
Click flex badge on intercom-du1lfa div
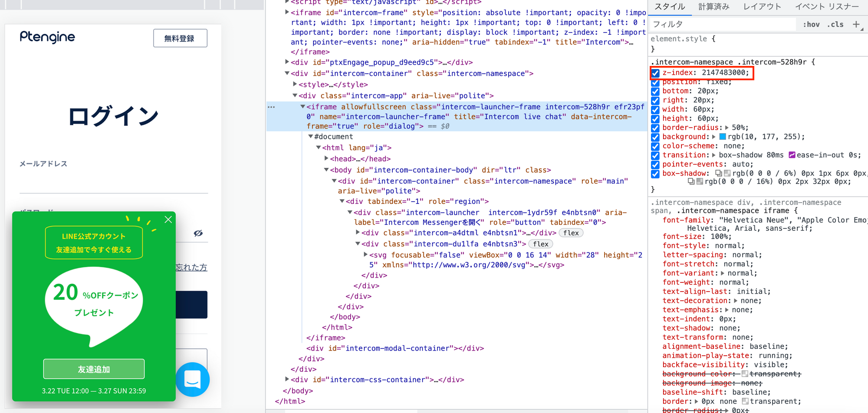click(541, 244)
